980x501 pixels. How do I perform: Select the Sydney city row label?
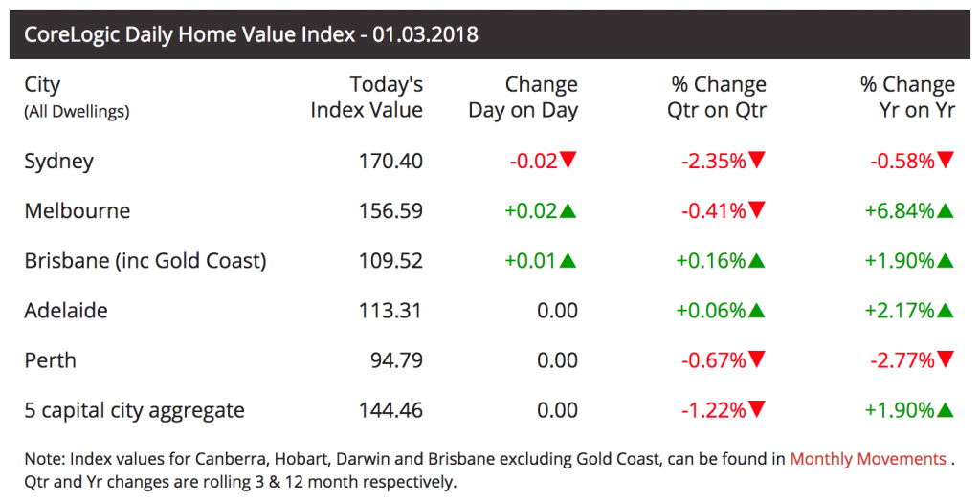point(58,161)
